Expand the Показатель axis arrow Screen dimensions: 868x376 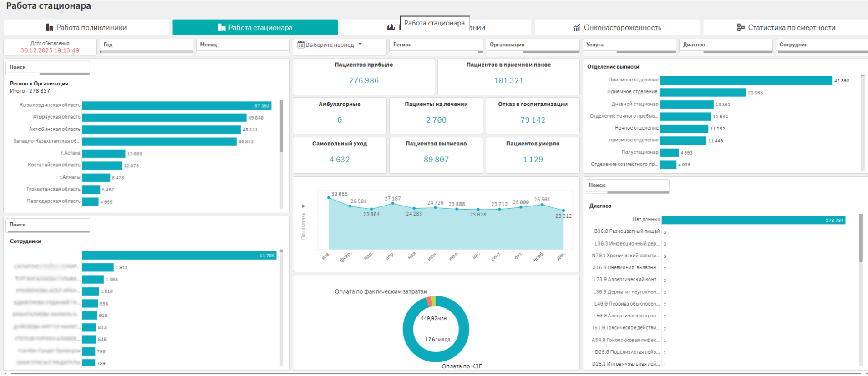(x=304, y=206)
